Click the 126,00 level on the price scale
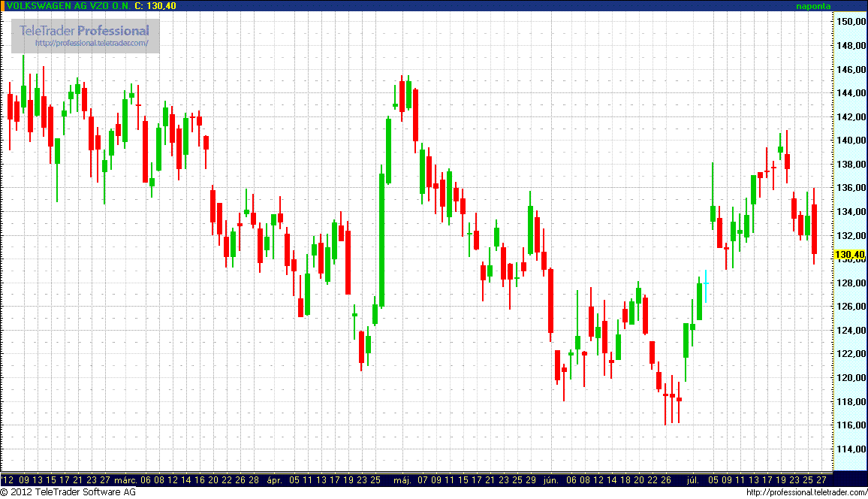The height and width of the screenshot is (499, 868). [x=850, y=307]
